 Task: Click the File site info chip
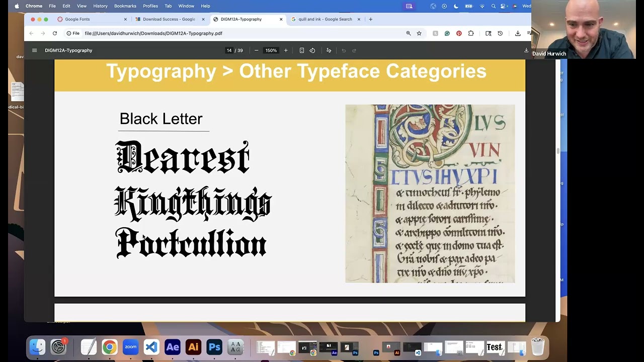pyautogui.click(x=73, y=33)
